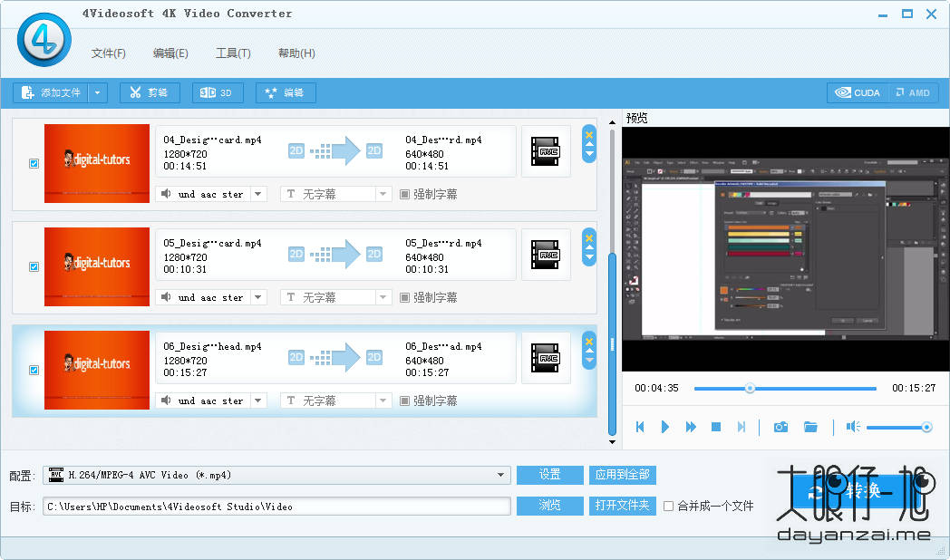Fast forward the preview video
This screenshot has height=560, width=950.
click(x=691, y=427)
